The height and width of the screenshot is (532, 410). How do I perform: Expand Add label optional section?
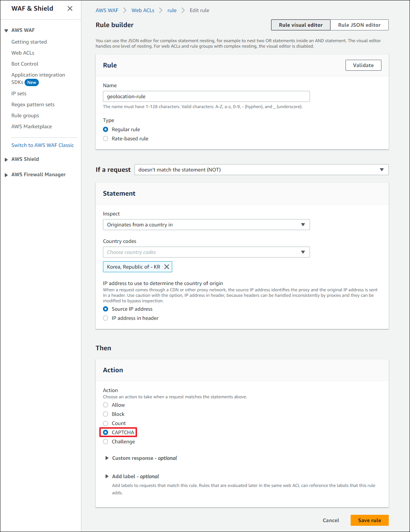pyautogui.click(x=107, y=476)
